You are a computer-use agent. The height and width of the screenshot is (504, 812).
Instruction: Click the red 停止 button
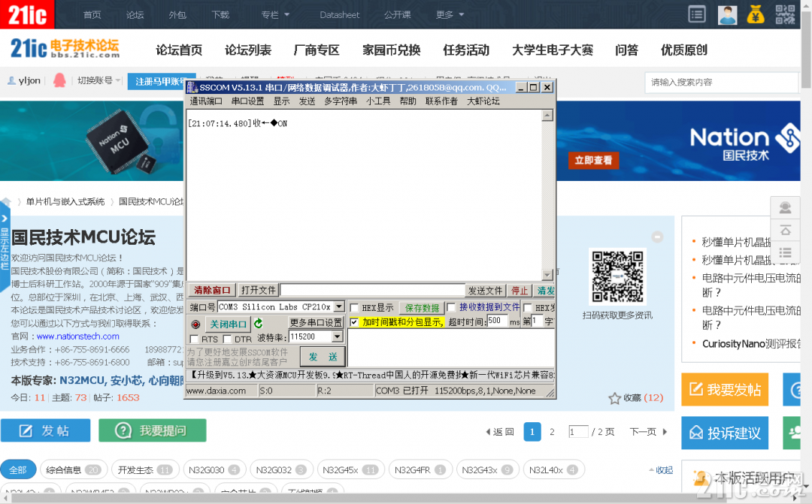click(520, 290)
